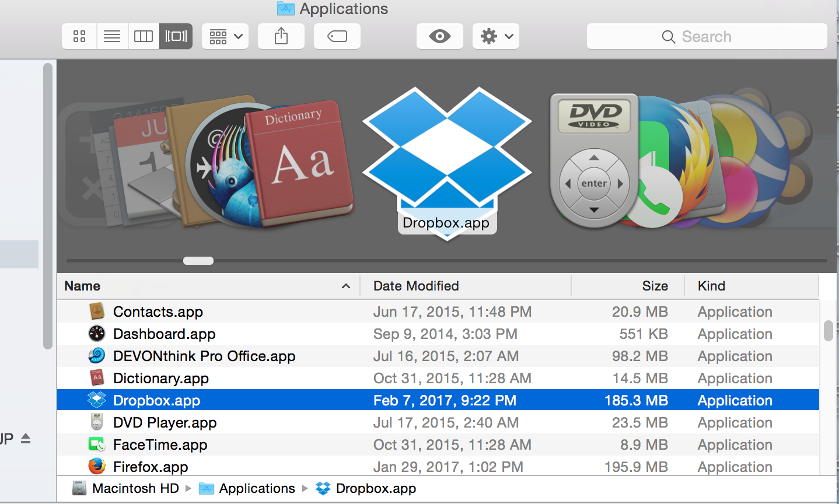Viewport: 839px width, 504px height.
Task: Switch to list view
Action: (x=112, y=36)
